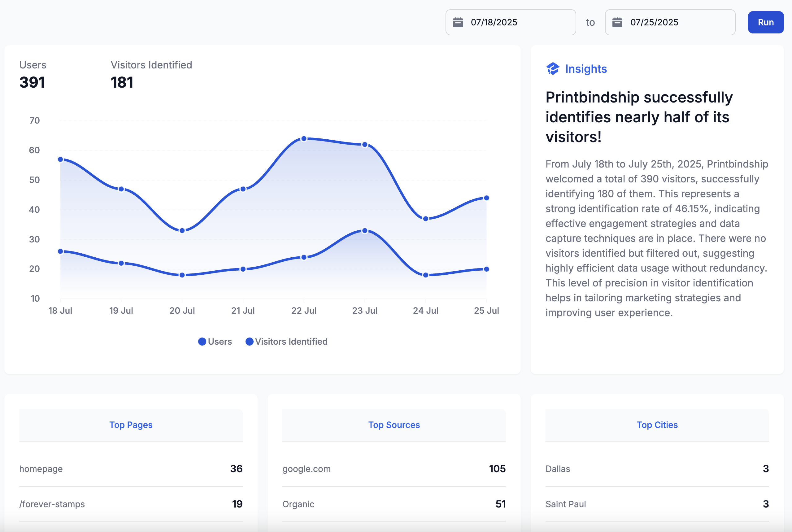
Task: Select the Top Sources header tab
Action: pos(394,425)
